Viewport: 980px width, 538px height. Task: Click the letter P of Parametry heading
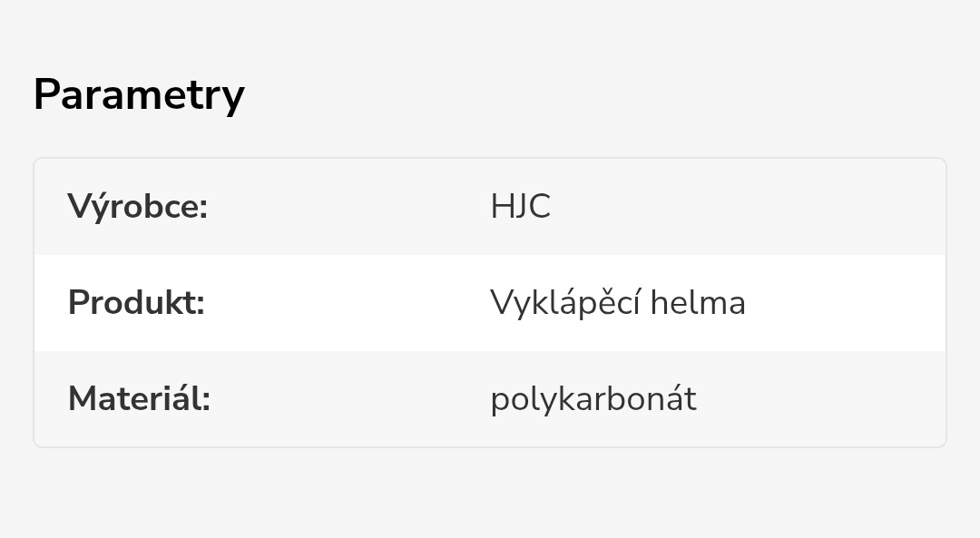[x=46, y=94]
